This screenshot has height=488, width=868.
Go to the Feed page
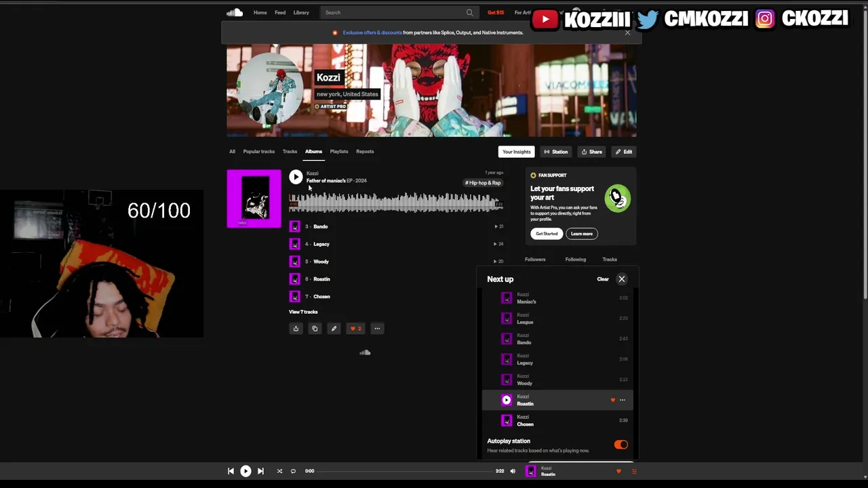[x=280, y=12]
